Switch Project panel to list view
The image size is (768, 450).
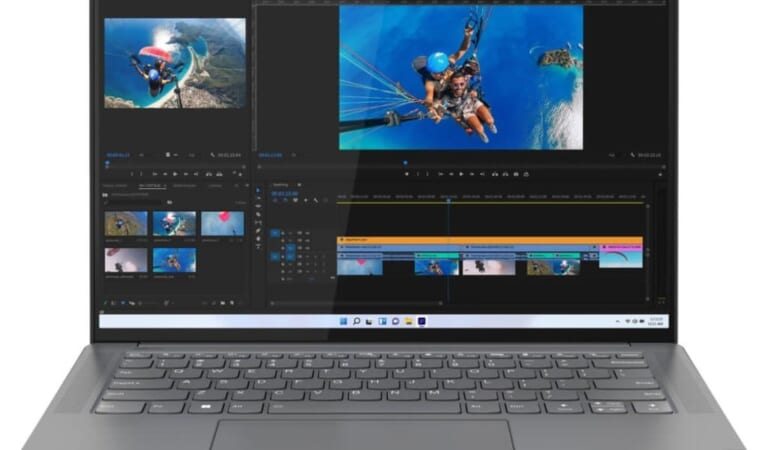114,303
